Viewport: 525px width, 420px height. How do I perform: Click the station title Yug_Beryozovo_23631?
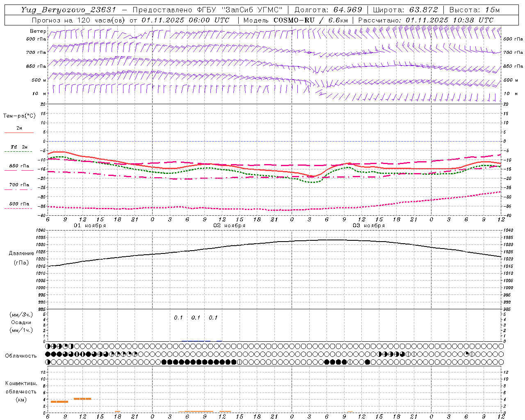pyautogui.click(x=68, y=10)
